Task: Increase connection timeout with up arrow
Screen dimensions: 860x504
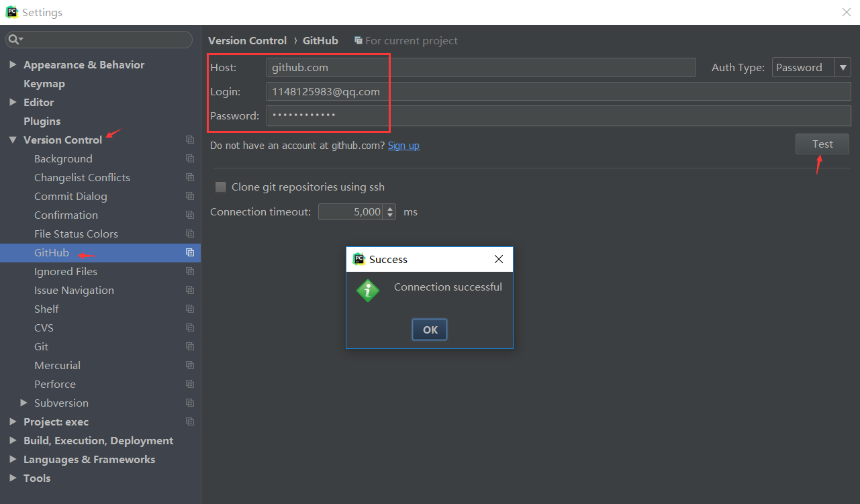Action: (x=390, y=208)
